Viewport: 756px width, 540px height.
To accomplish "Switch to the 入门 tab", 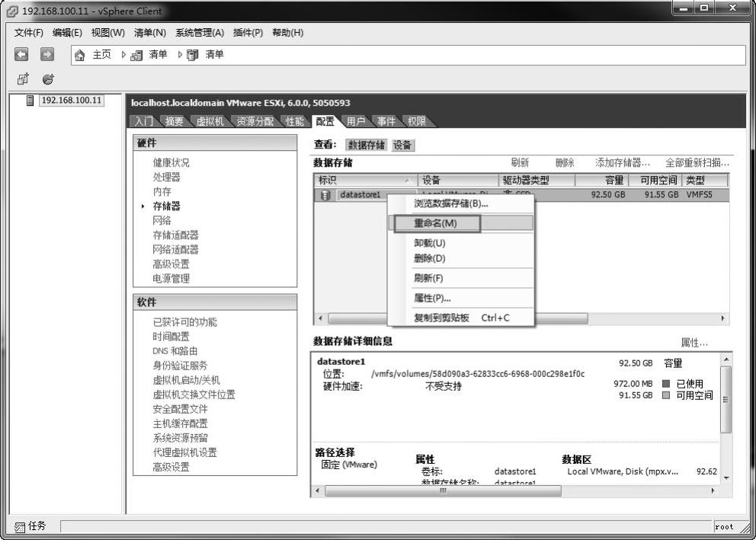I will 144,121.
